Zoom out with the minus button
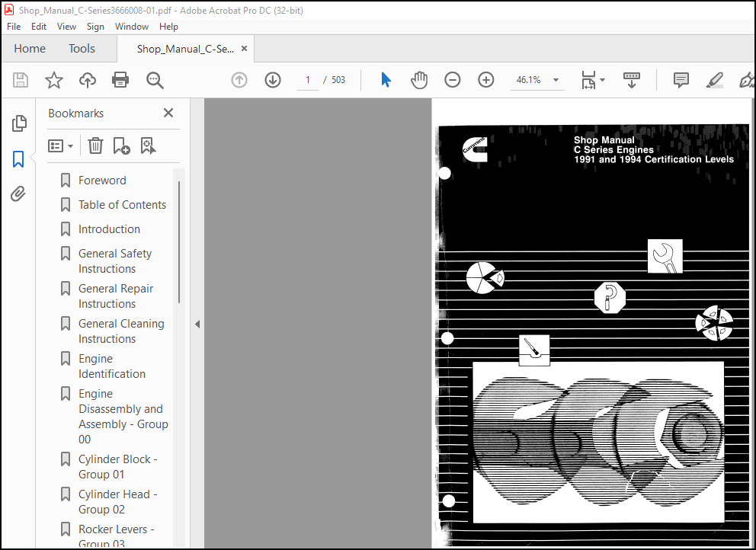756x550 pixels. 452,79
